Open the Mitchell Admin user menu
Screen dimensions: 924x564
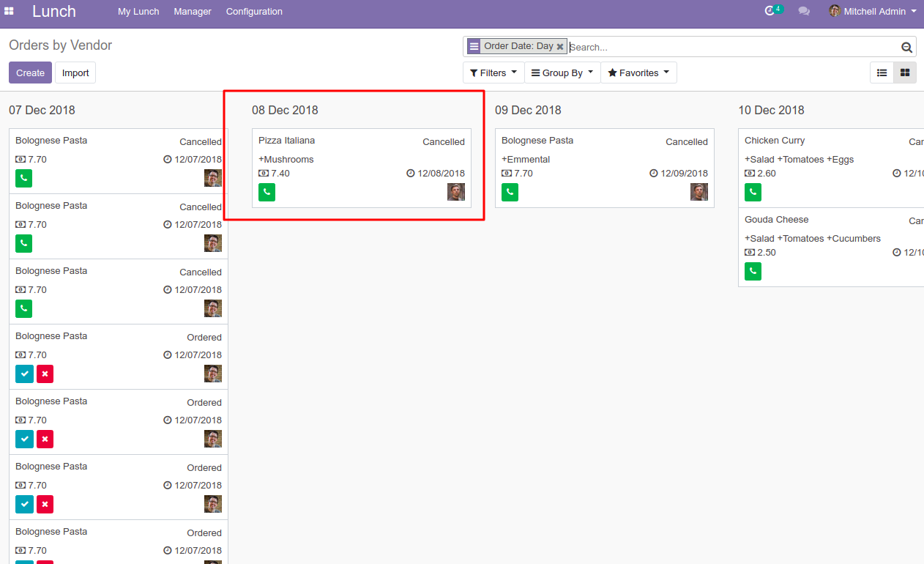tap(873, 11)
